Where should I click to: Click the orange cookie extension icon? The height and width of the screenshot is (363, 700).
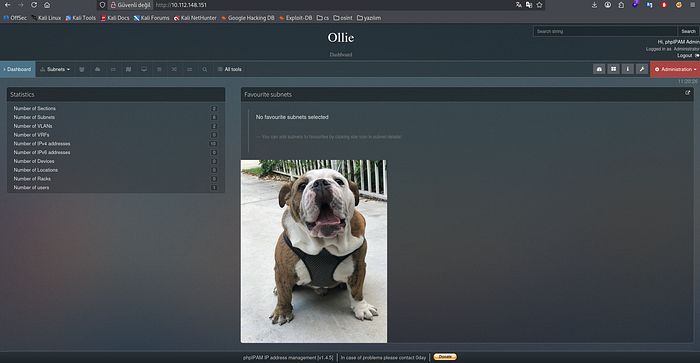pos(679,5)
